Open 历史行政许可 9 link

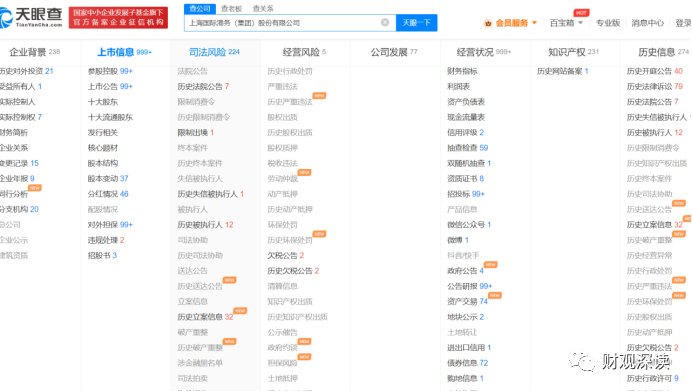click(653, 378)
